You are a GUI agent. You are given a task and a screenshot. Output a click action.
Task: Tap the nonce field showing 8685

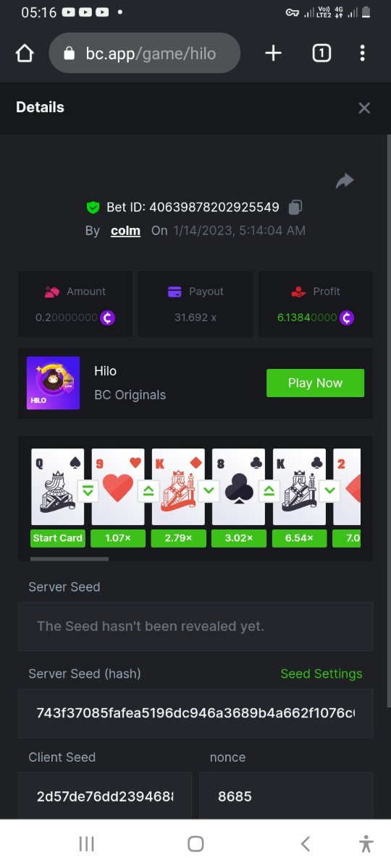(286, 796)
